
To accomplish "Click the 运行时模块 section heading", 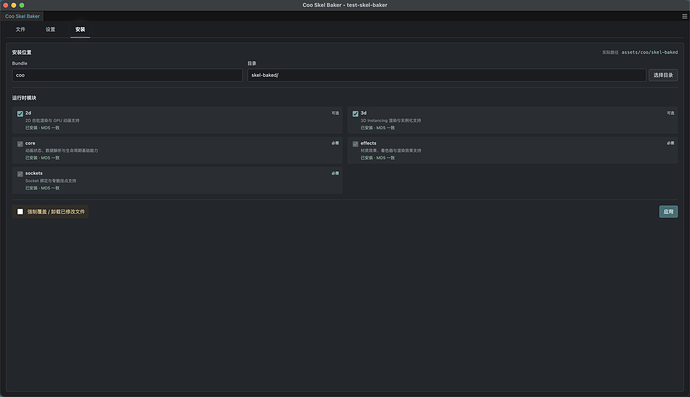I will 24,98.
